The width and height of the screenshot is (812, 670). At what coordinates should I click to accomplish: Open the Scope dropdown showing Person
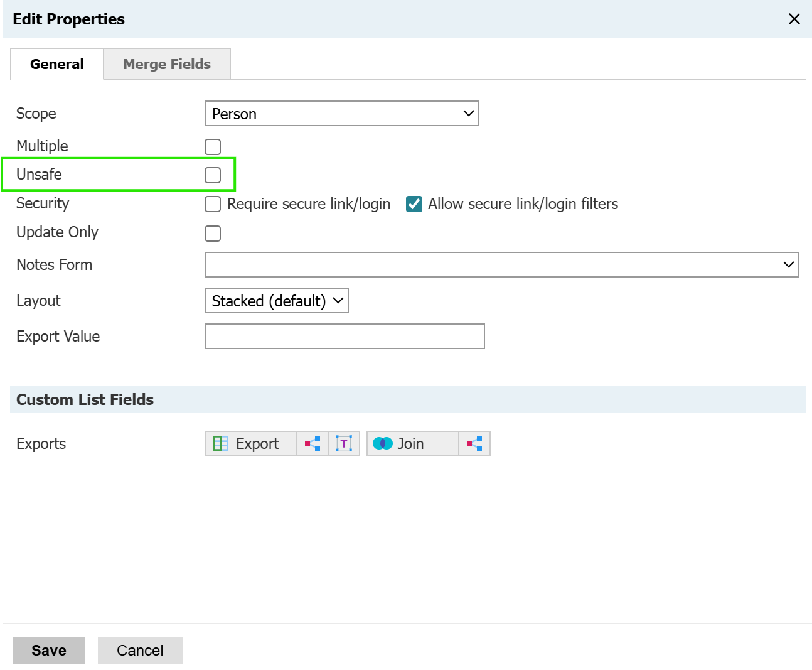tap(341, 114)
